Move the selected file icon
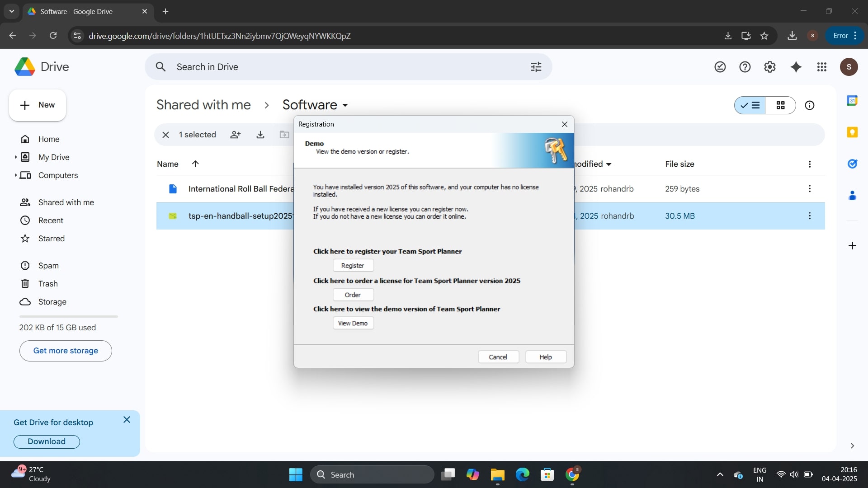868x488 pixels. point(284,135)
